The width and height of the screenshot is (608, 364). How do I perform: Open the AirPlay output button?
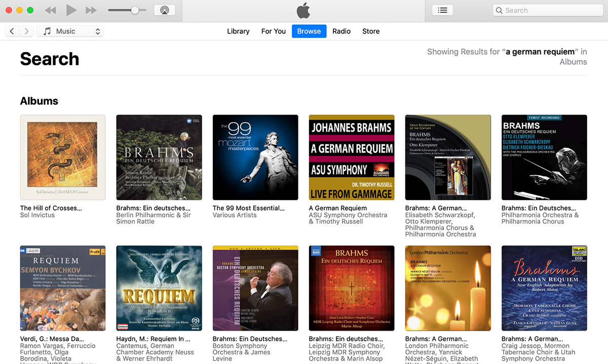pos(164,10)
